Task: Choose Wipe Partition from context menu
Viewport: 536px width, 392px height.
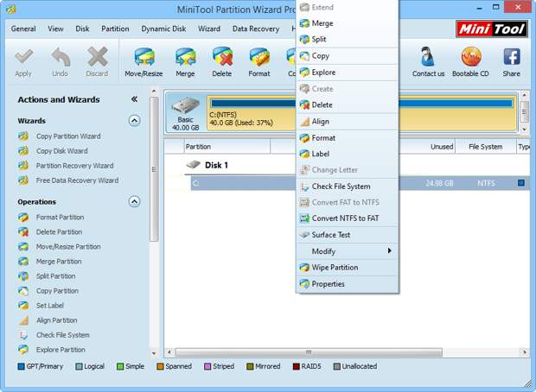Action: pyautogui.click(x=334, y=268)
